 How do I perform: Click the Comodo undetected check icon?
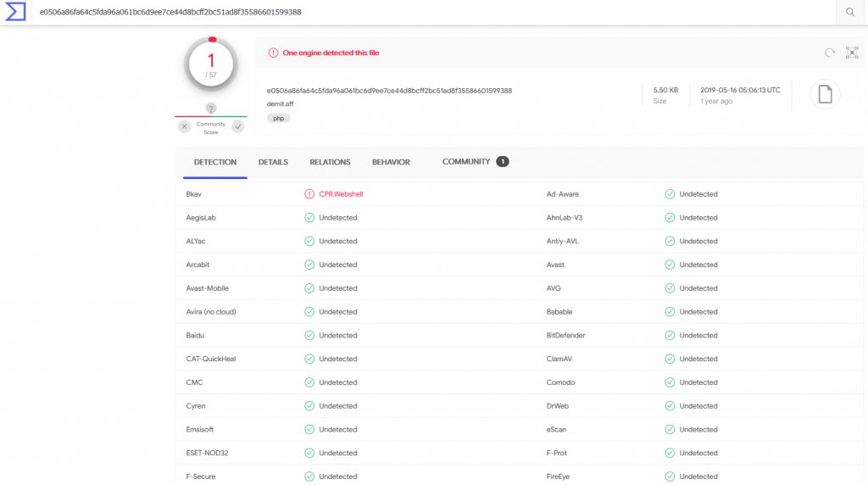pos(670,382)
